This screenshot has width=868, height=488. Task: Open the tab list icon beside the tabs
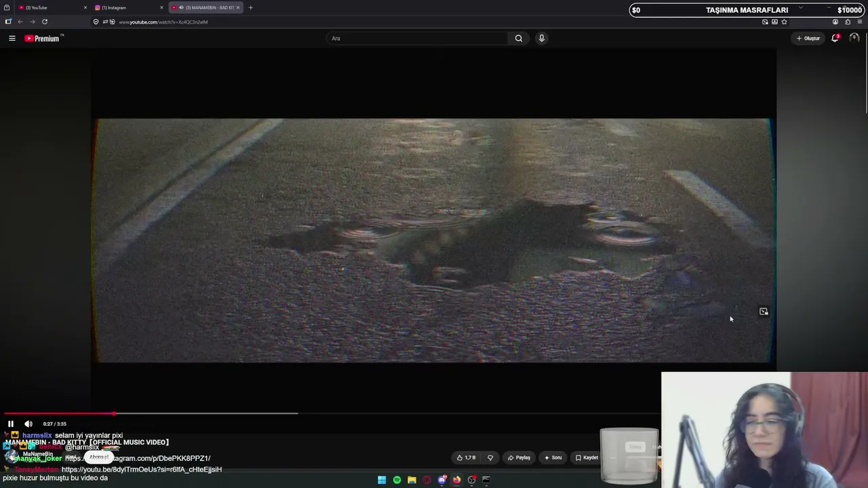7,7
